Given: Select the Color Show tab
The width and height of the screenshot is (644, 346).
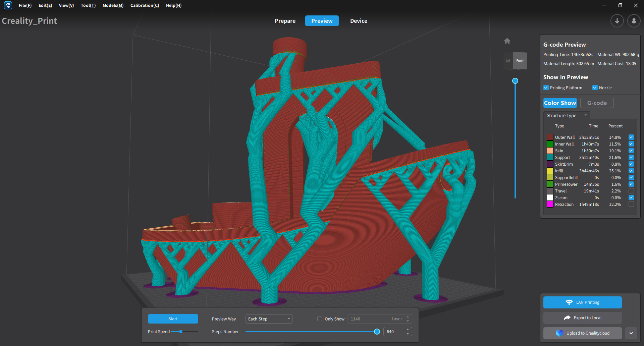Looking at the screenshot, I should coord(560,103).
